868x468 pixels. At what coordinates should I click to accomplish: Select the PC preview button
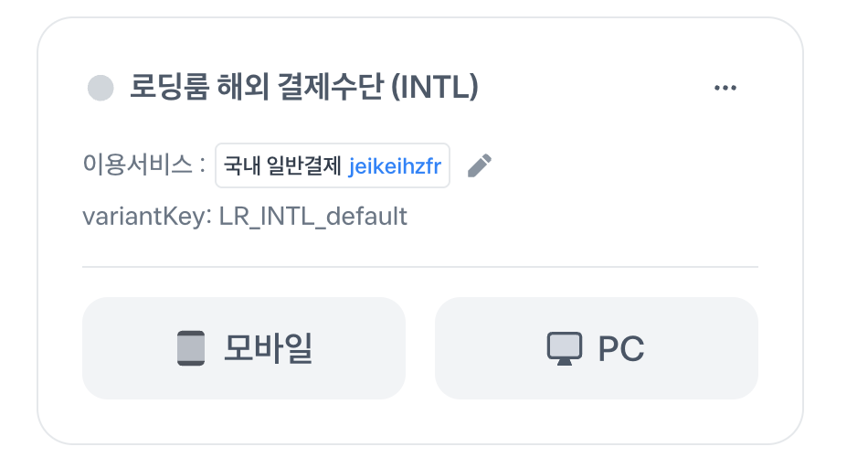(597, 348)
